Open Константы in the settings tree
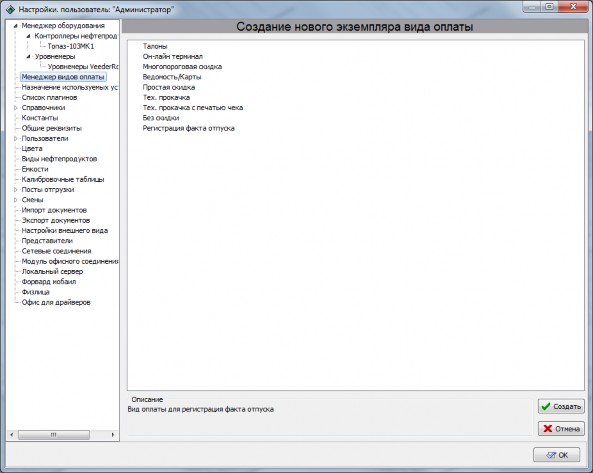Image resolution: width=593 pixels, height=473 pixels. pos(40,118)
